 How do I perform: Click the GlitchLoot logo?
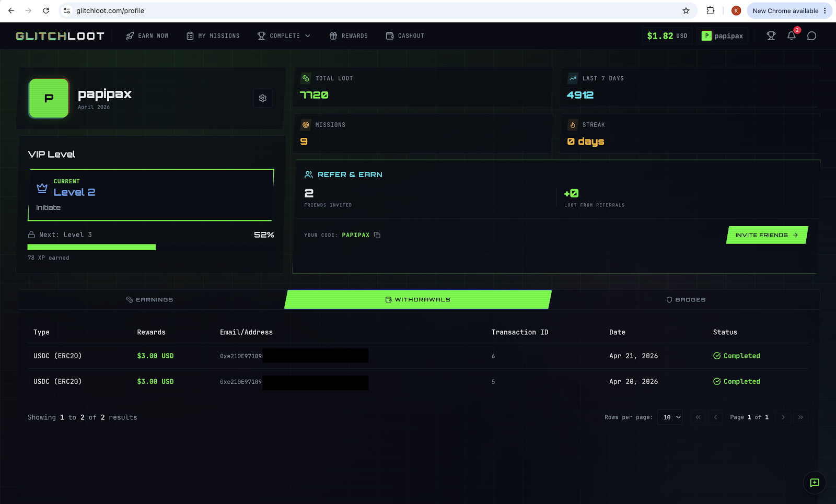pyautogui.click(x=60, y=36)
